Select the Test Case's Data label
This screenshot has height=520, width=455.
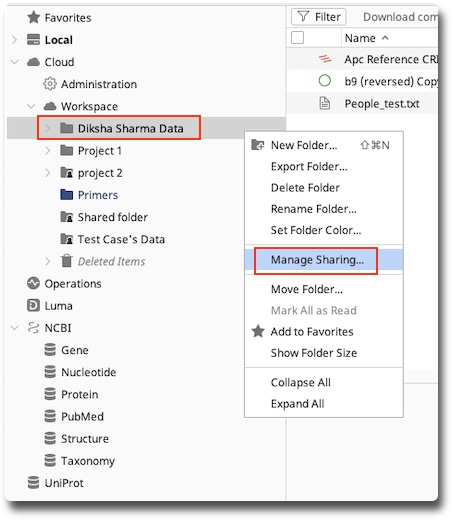tap(121, 239)
